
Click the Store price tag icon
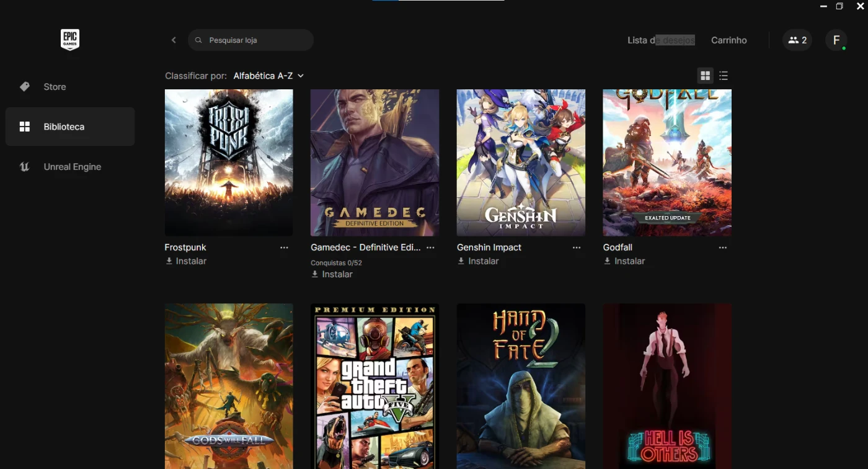25,87
